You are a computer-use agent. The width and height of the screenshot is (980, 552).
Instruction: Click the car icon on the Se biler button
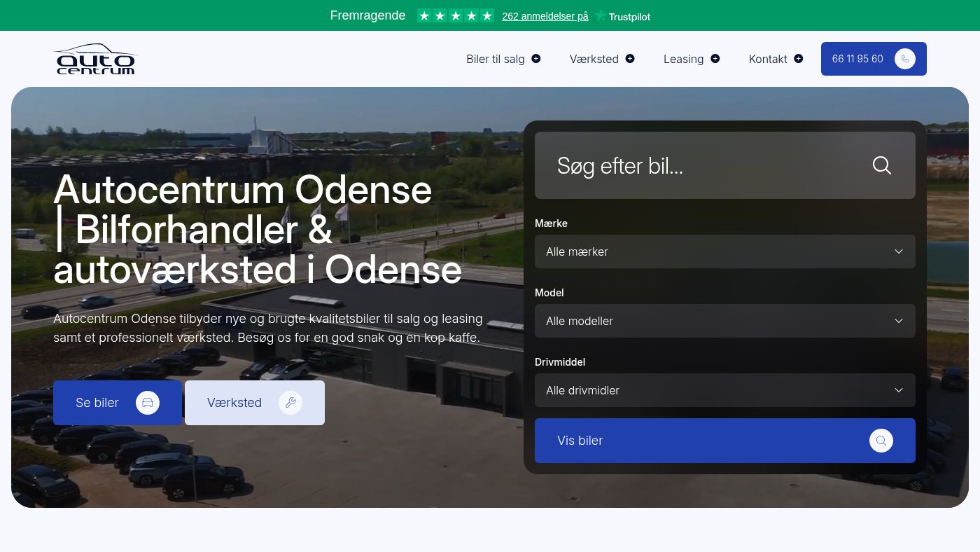[148, 403]
